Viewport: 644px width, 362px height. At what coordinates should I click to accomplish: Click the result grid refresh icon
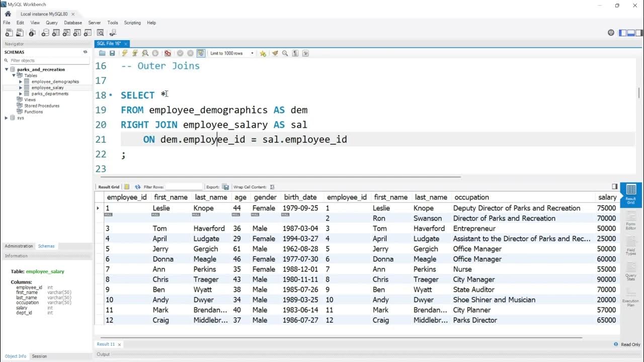coord(137,187)
